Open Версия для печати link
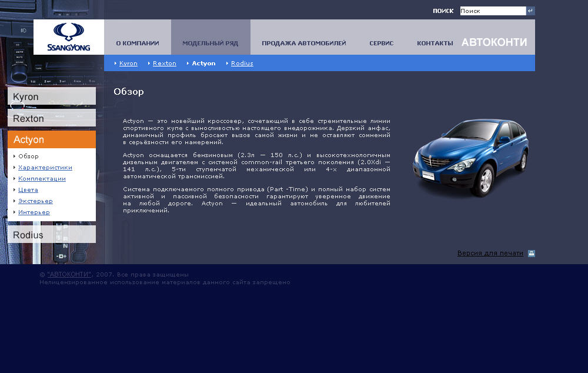Image resolution: width=588 pixels, height=373 pixels. click(x=490, y=254)
